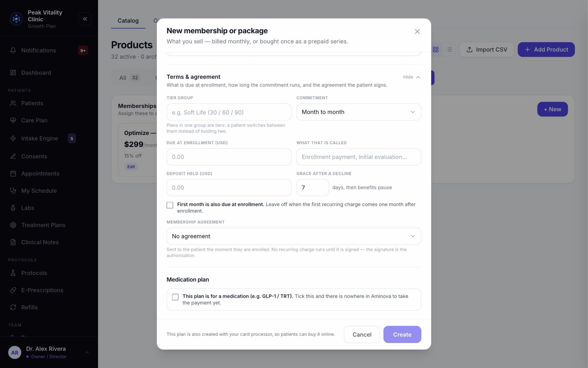Click the Cancel button

[362, 335]
